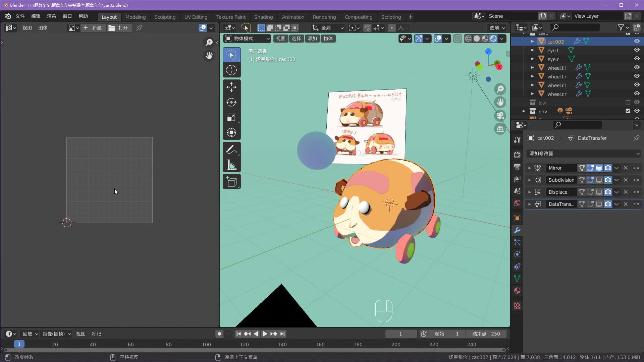Click the viewport zoom magnifier icon
The image size is (644, 362).
[x=500, y=89]
